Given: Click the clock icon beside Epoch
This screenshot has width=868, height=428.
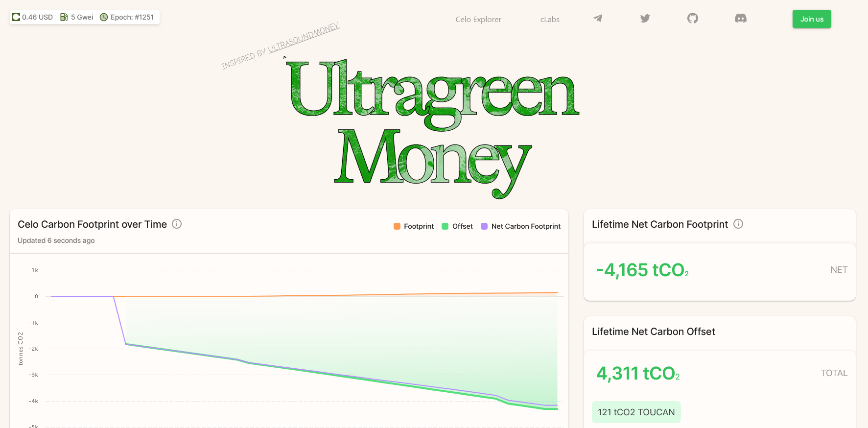Looking at the screenshot, I should [x=104, y=17].
